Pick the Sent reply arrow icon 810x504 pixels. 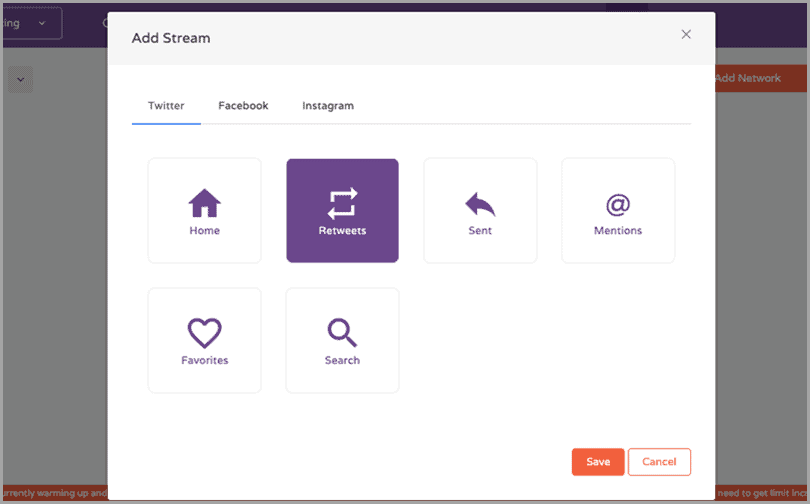click(x=480, y=204)
